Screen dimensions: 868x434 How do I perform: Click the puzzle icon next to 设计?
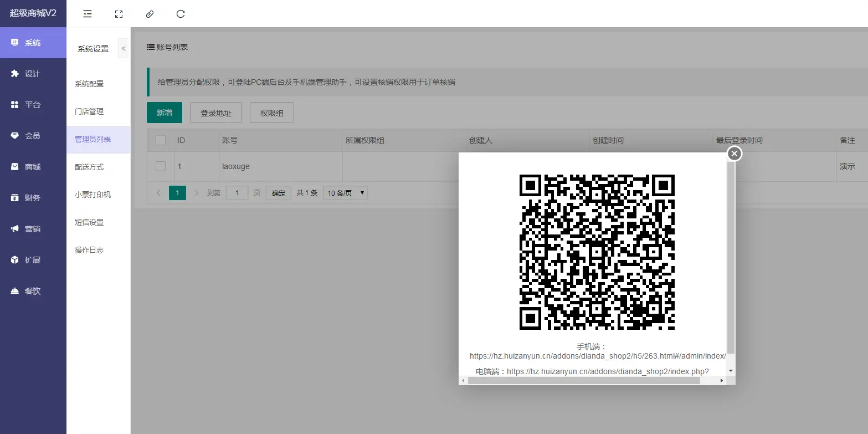click(15, 74)
